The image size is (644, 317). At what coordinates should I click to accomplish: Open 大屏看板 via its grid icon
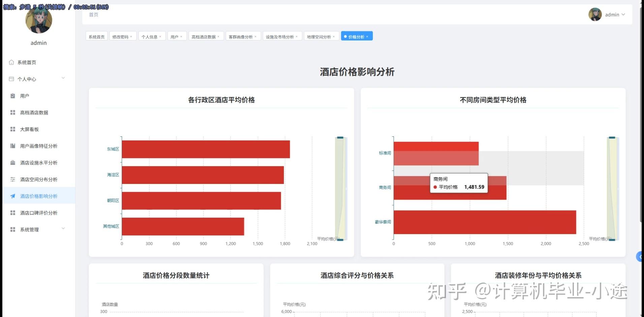point(12,129)
